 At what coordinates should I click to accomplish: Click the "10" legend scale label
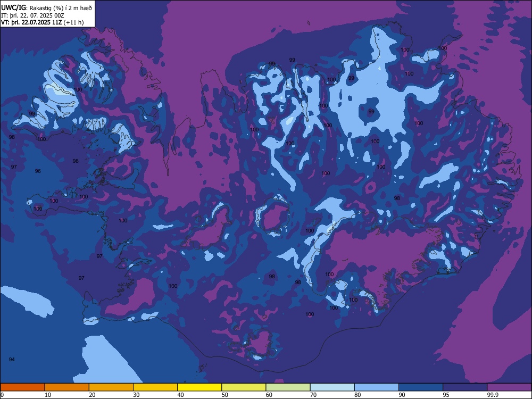pyautogui.click(x=48, y=395)
